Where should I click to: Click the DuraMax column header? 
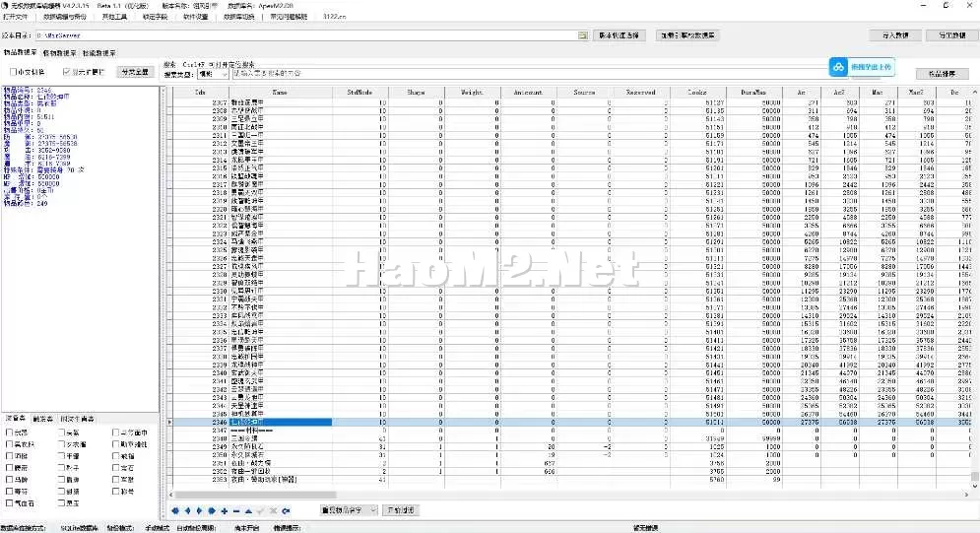point(753,92)
